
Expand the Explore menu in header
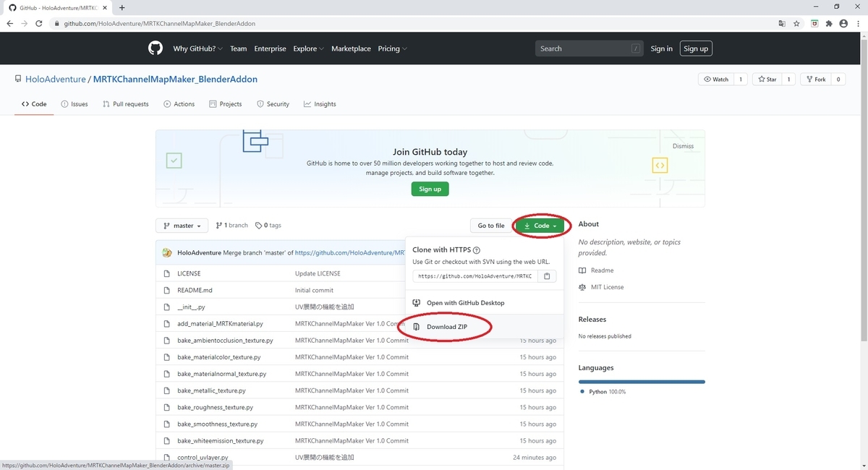(308, 48)
